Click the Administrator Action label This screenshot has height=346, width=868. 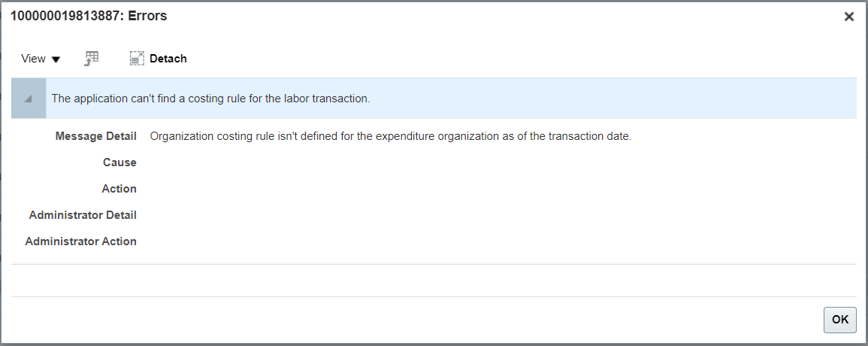[80, 241]
